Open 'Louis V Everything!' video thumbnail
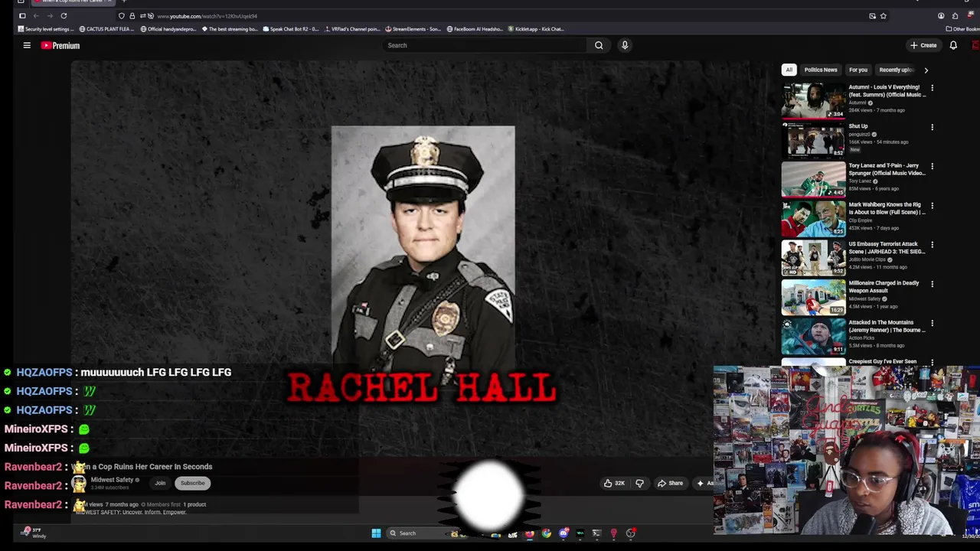The image size is (980, 551). [x=813, y=100]
